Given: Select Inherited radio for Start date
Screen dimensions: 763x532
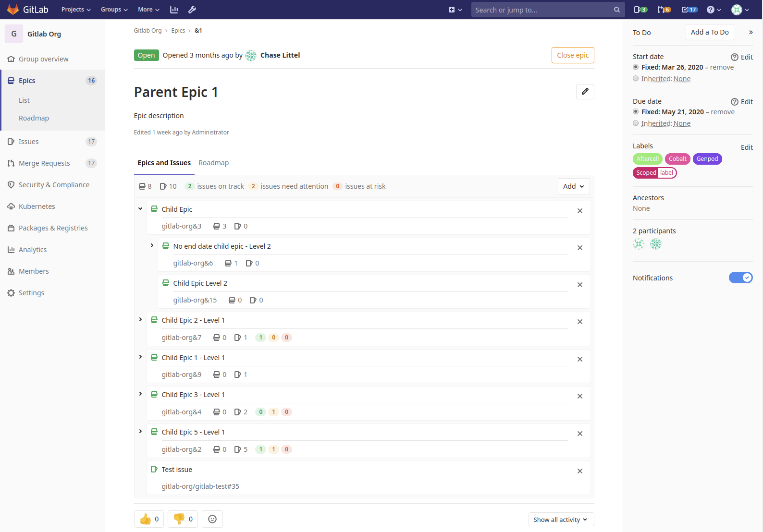Looking at the screenshot, I should point(636,79).
